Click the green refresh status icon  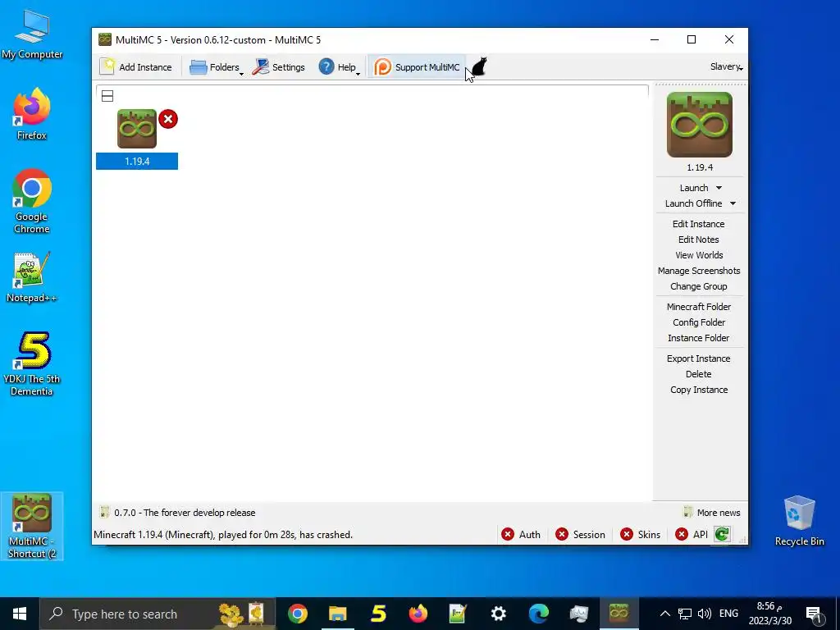pos(722,534)
